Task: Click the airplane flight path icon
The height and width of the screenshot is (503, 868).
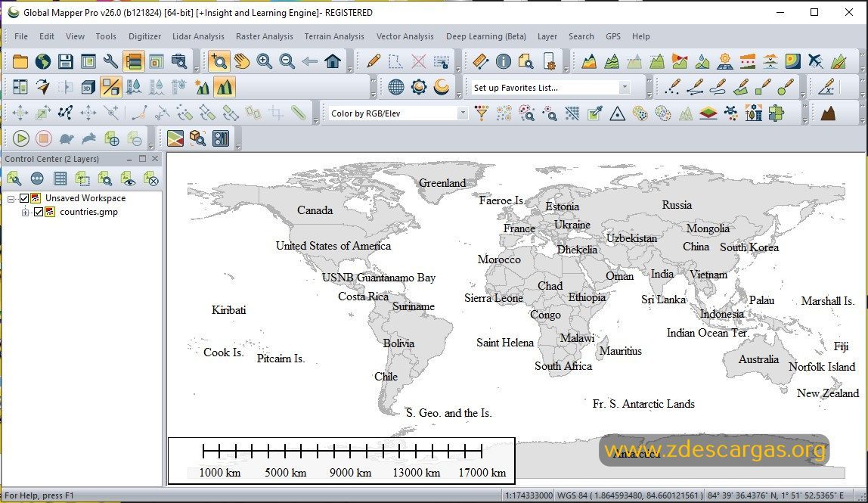Action: pyautogui.click(x=815, y=61)
